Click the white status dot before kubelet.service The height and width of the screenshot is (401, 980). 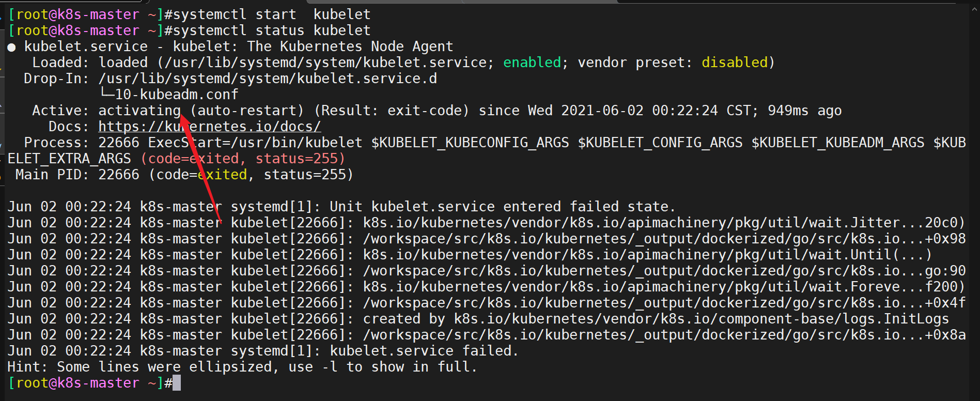pyautogui.click(x=11, y=48)
